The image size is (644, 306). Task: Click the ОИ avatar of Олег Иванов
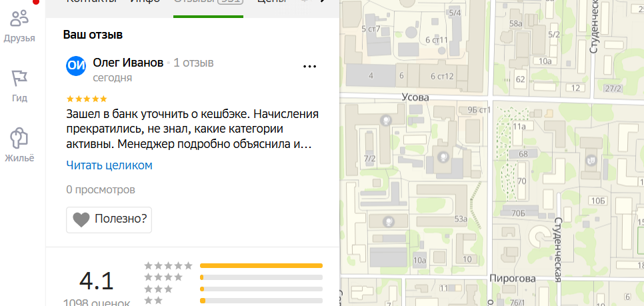tap(76, 66)
